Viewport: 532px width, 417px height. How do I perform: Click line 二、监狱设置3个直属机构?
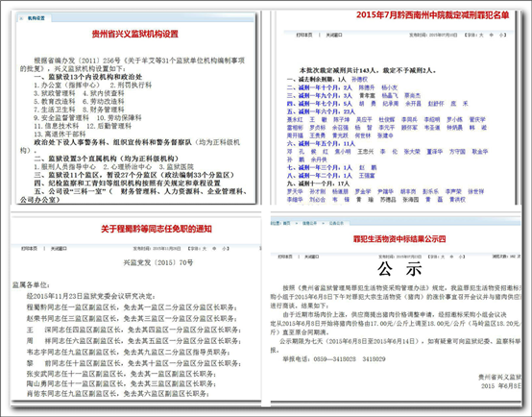(x=107, y=159)
